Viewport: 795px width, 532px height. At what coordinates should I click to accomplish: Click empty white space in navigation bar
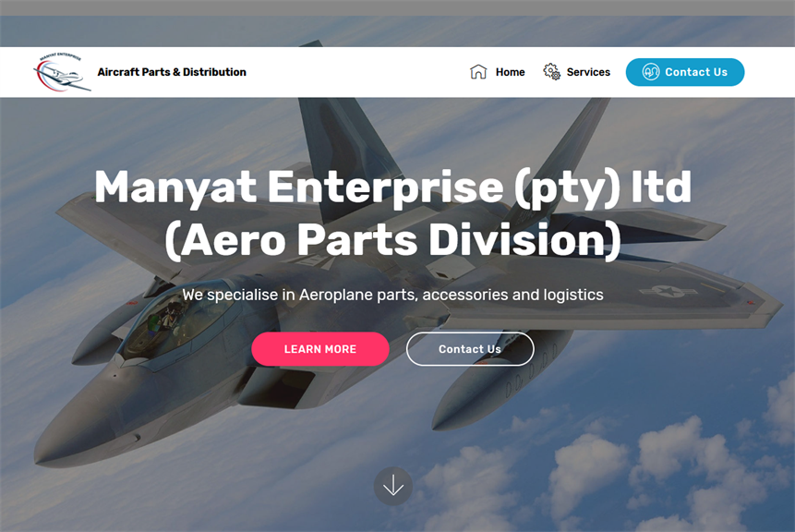[x=355, y=72]
